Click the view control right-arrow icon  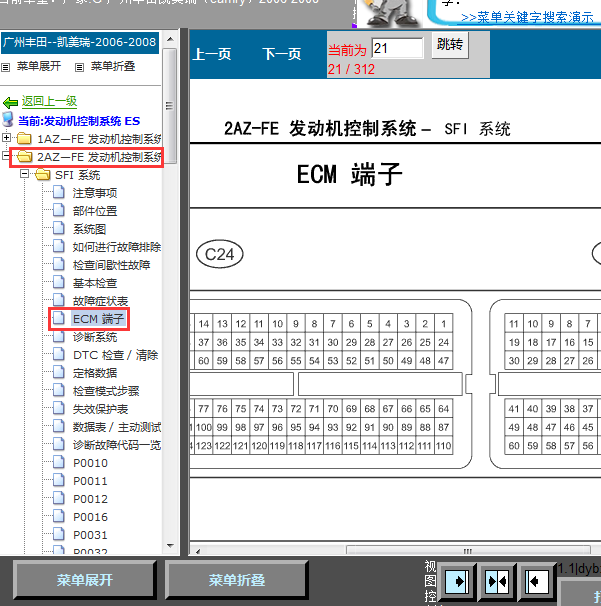pyautogui.click(x=457, y=581)
